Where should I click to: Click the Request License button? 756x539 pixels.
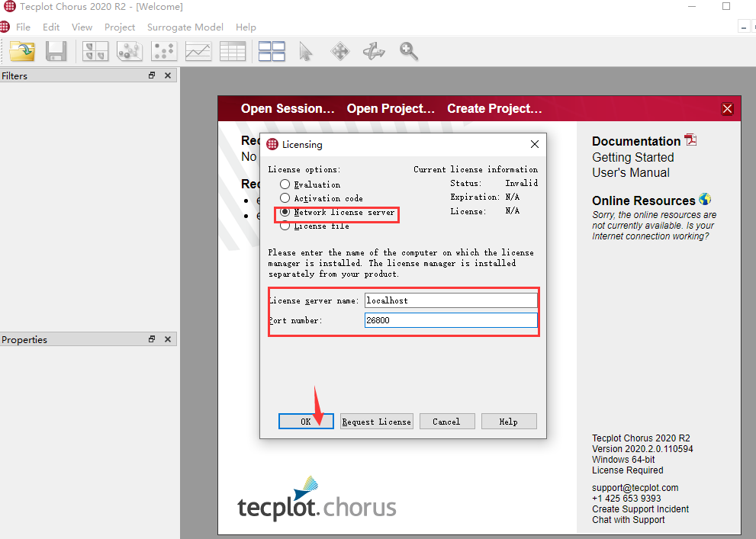[377, 422]
